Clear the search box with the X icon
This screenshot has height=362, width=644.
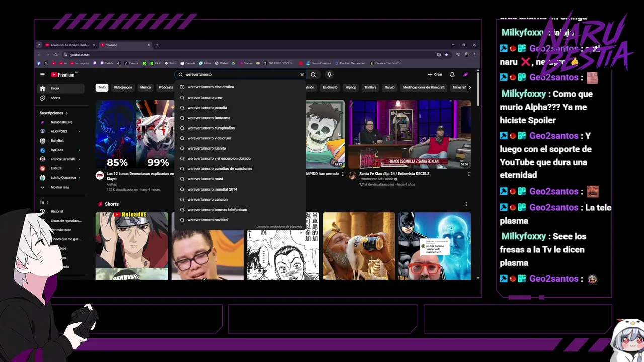[302, 74]
